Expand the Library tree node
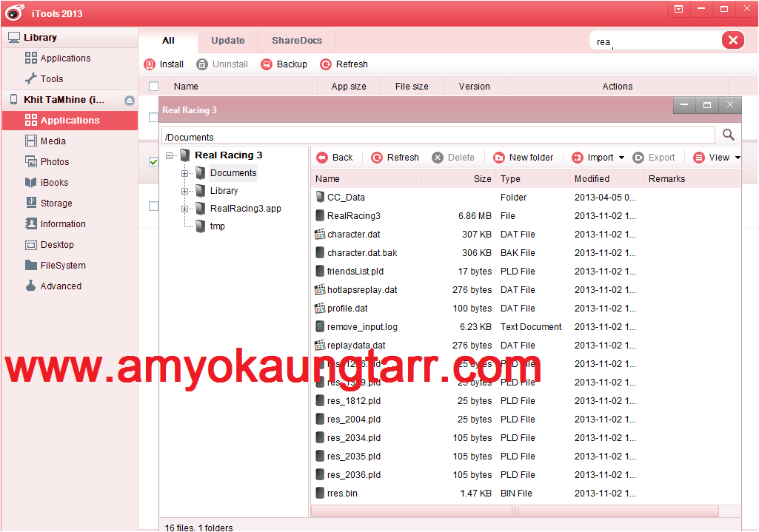 (184, 191)
